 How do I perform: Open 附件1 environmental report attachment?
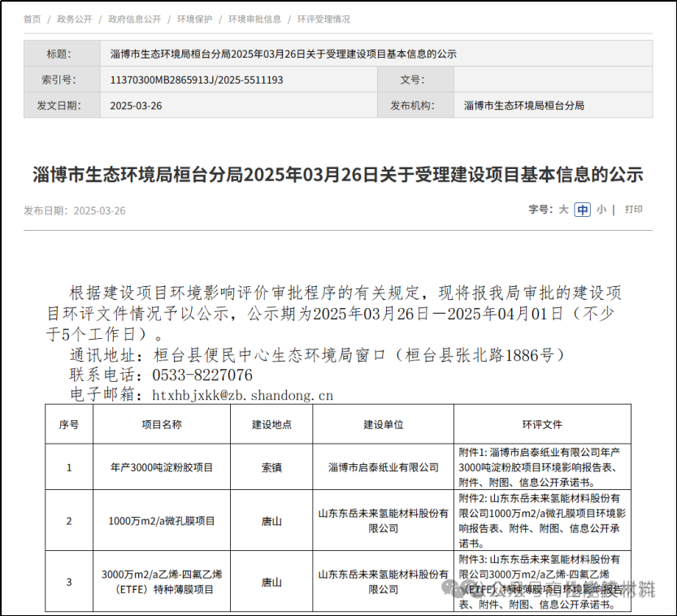pyautogui.click(x=540, y=467)
